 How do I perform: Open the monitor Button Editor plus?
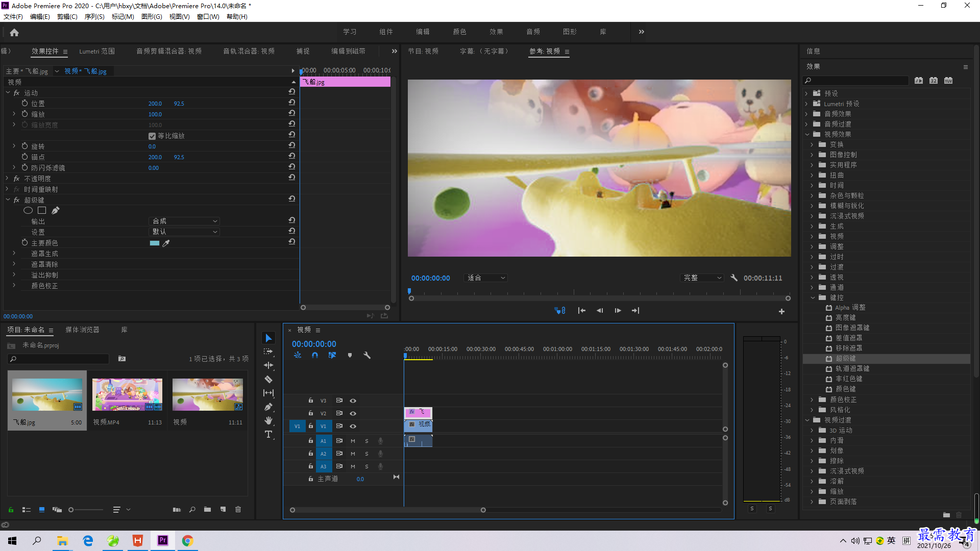pos(781,311)
